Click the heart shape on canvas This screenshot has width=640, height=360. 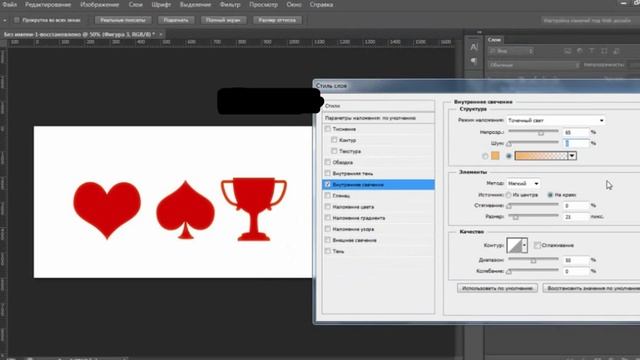tap(107, 209)
